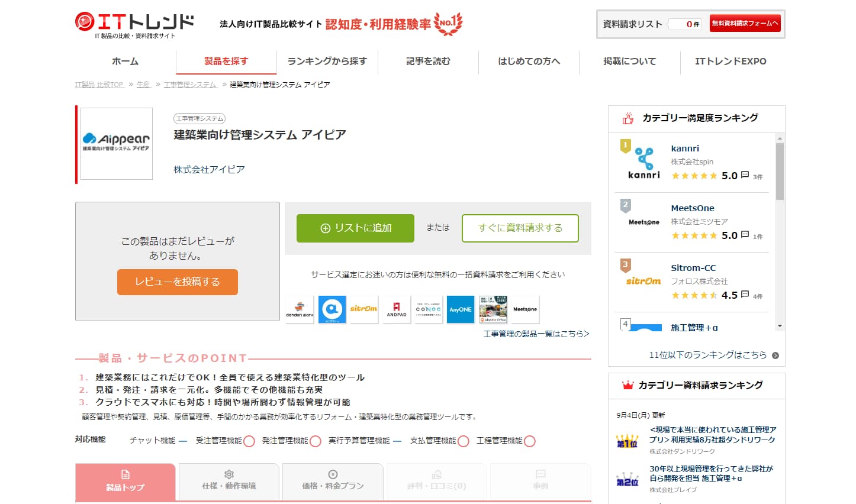The image size is (856, 504).
Task: Click the 工事管理システム breadcrumb link
Action: click(x=190, y=85)
